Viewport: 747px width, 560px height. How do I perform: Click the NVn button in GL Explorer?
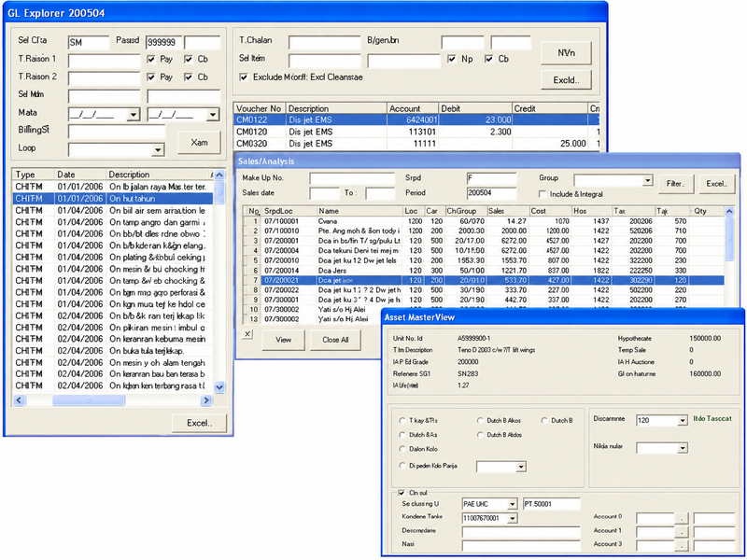point(567,53)
